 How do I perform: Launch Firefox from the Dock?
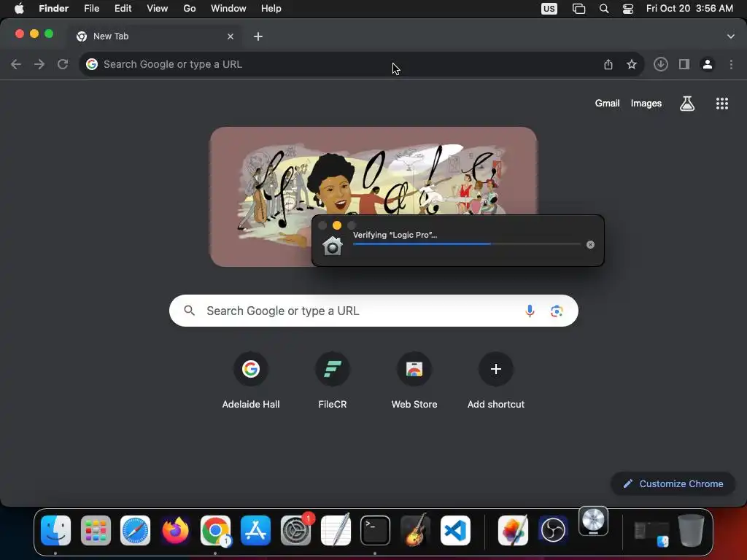(x=175, y=530)
